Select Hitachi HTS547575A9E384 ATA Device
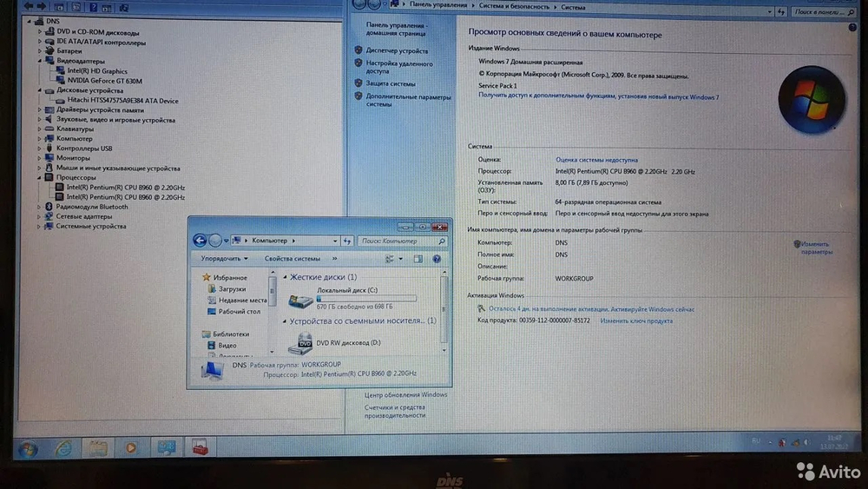The height and width of the screenshot is (489, 868). 123,101
